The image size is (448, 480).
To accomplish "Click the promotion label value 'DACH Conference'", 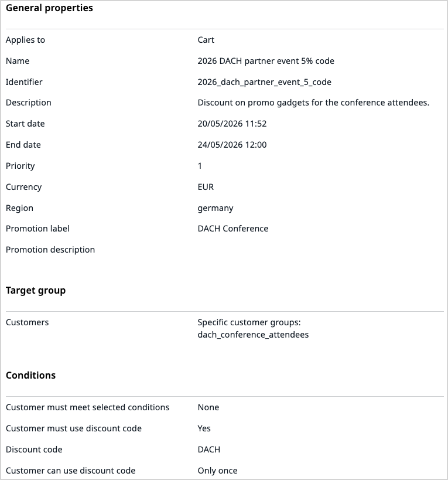I will coord(233,229).
